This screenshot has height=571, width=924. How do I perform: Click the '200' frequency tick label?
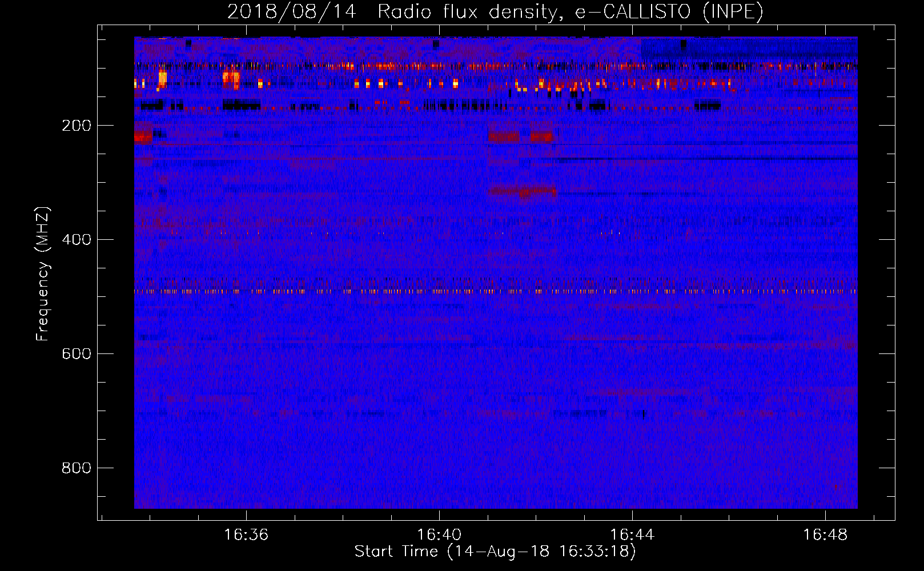click(77, 126)
